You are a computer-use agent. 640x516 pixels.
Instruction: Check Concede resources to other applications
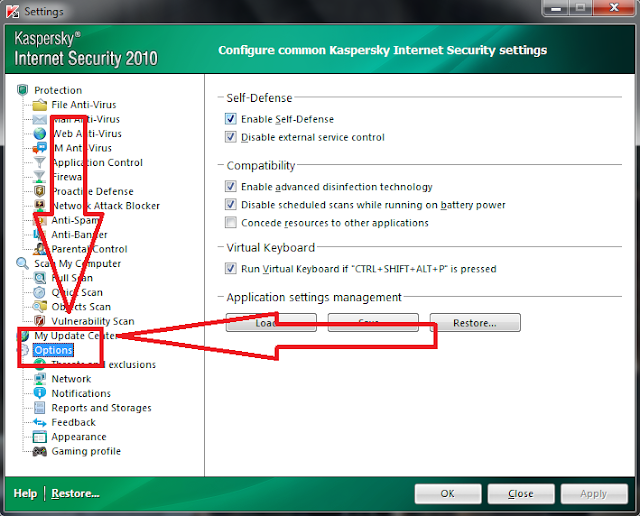[x=231, y=222]
